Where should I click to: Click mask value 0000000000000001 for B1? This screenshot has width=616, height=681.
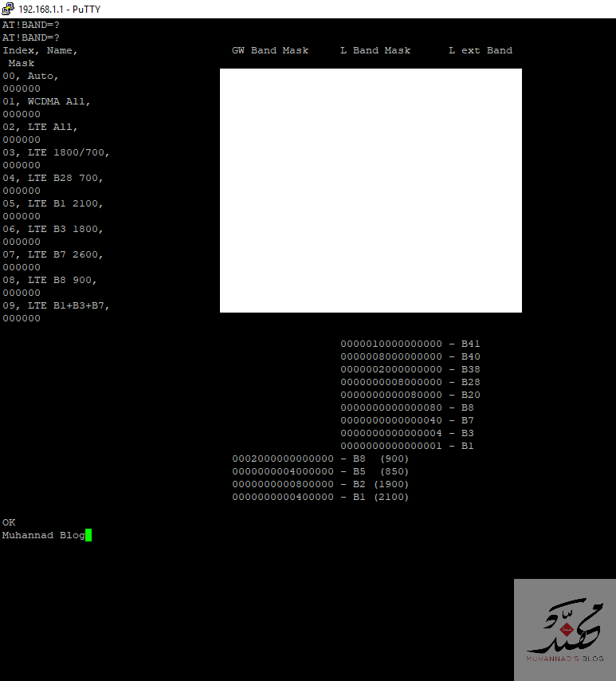(391, 446)
